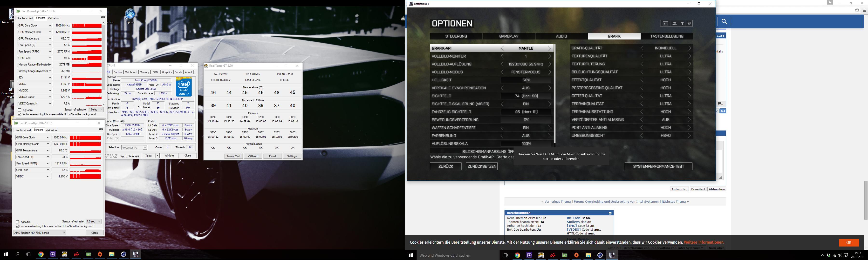Click the CPU-Z icon in the left taskbar
The height and width of the screenshot is (260, 868).
pos(53,255)
